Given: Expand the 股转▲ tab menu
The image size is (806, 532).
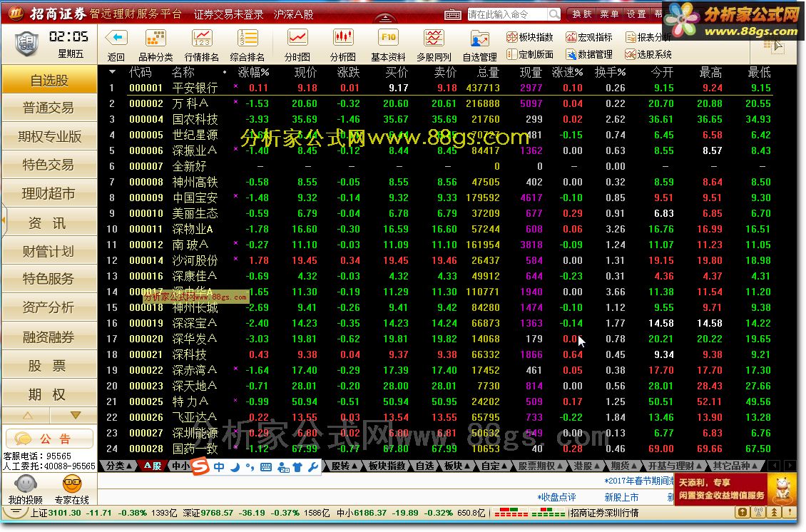Looking at the screenshot, I should (x=344, y=466).
